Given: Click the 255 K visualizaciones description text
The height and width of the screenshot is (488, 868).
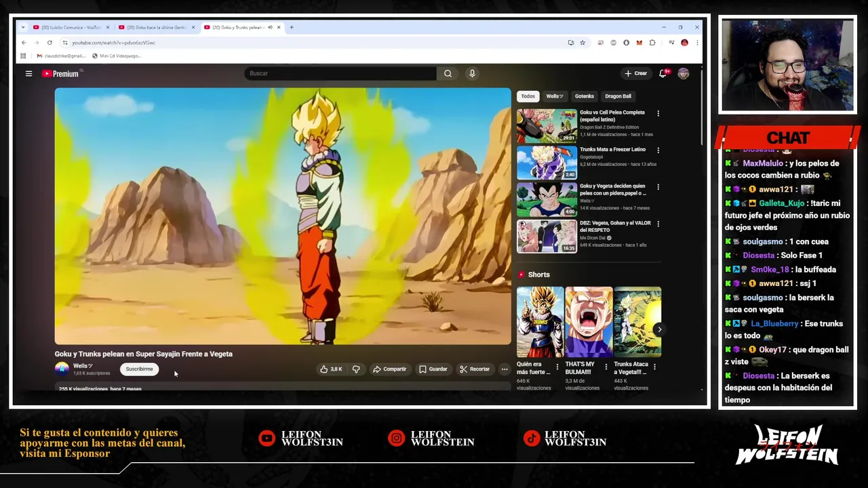Looking at the screenshot, I should pyautogui.click(x=100, y=388).
